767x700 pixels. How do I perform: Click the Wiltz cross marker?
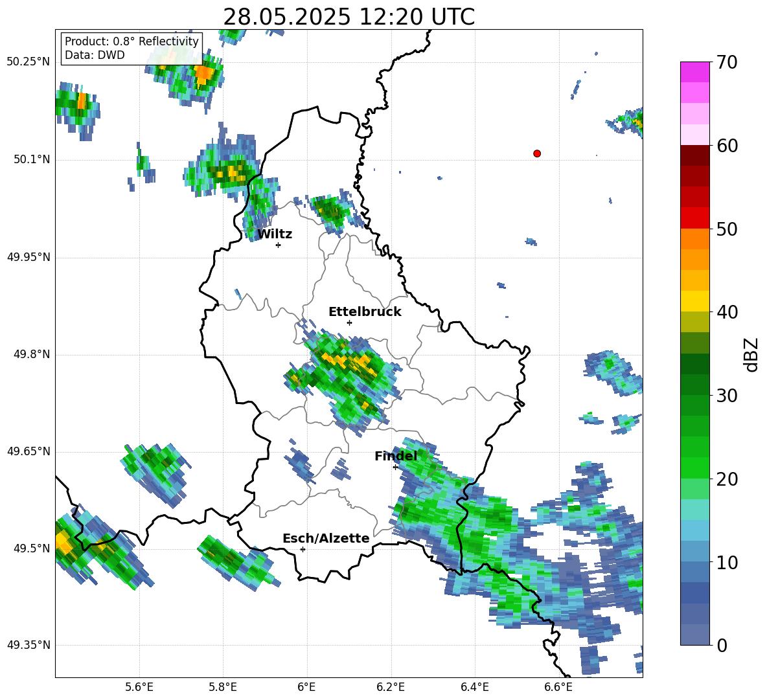pos(278,245)
